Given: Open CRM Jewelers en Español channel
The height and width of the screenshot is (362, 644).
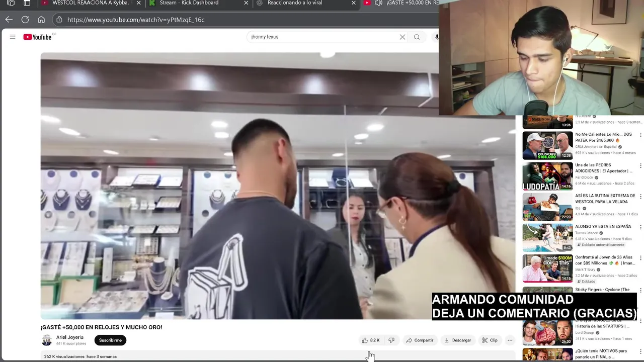Looking at the screenshot, I should coord(596,147).
